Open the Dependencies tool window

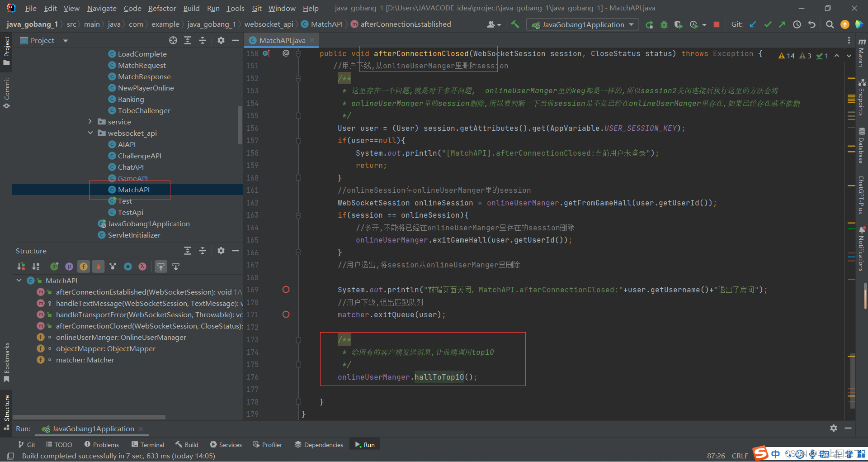click(319, 445)
